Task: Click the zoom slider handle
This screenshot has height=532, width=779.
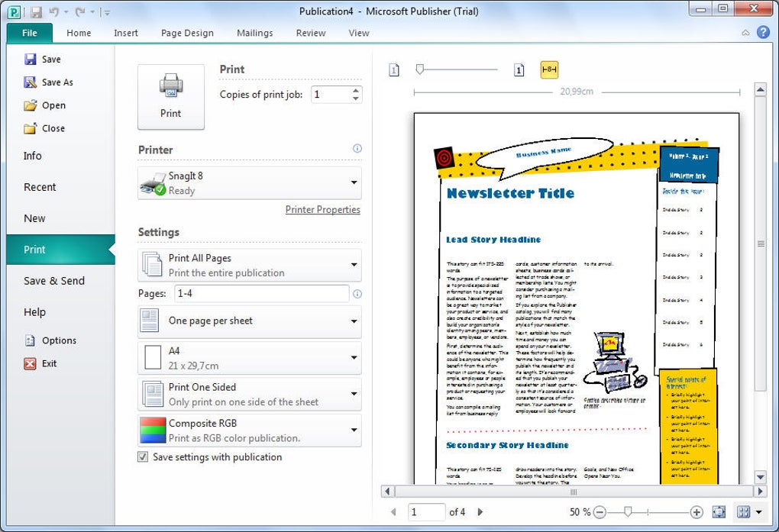Action: pyautogui.click(x=628, y=511)
